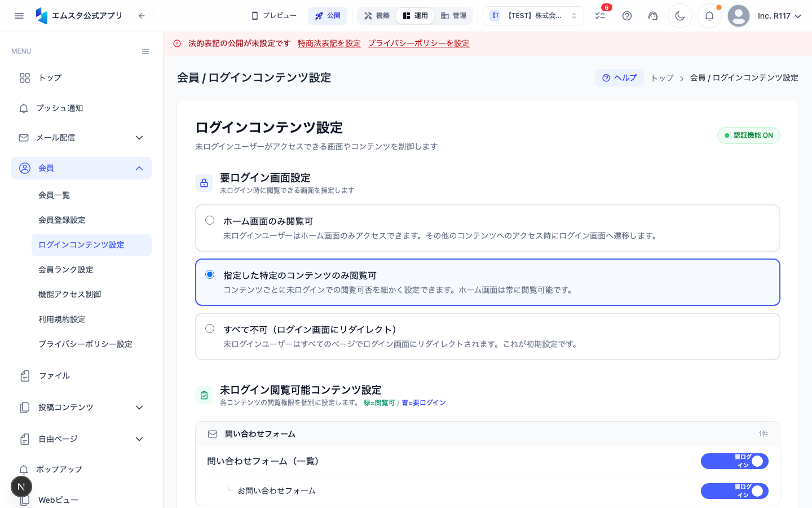Open the 特商法表記を設定 link
Screen dimensions: 812x508
[x=329, y=43]
